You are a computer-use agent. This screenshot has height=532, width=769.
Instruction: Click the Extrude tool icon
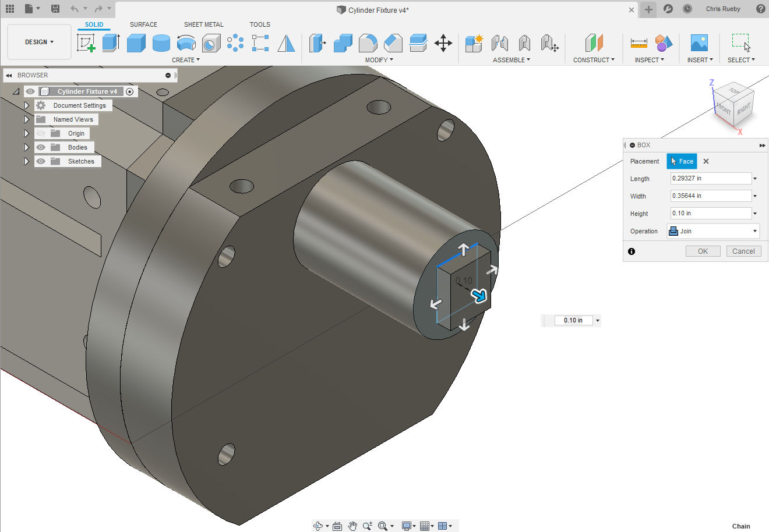[111, 43]
